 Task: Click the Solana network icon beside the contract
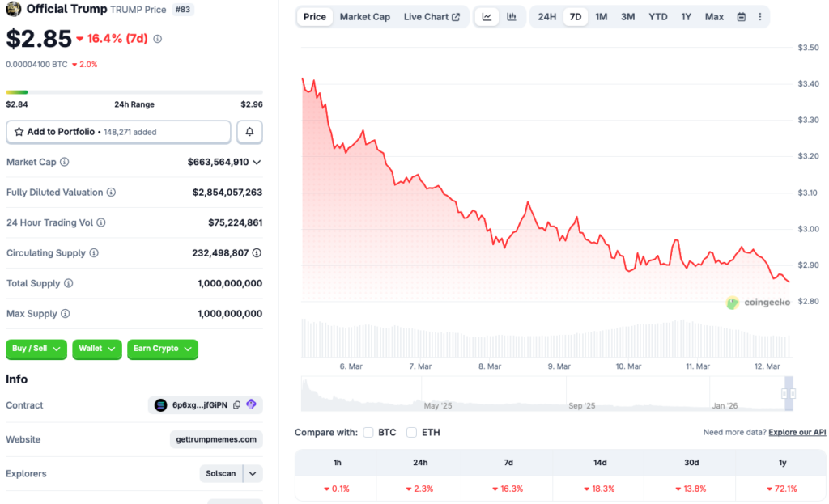(160, 404)
